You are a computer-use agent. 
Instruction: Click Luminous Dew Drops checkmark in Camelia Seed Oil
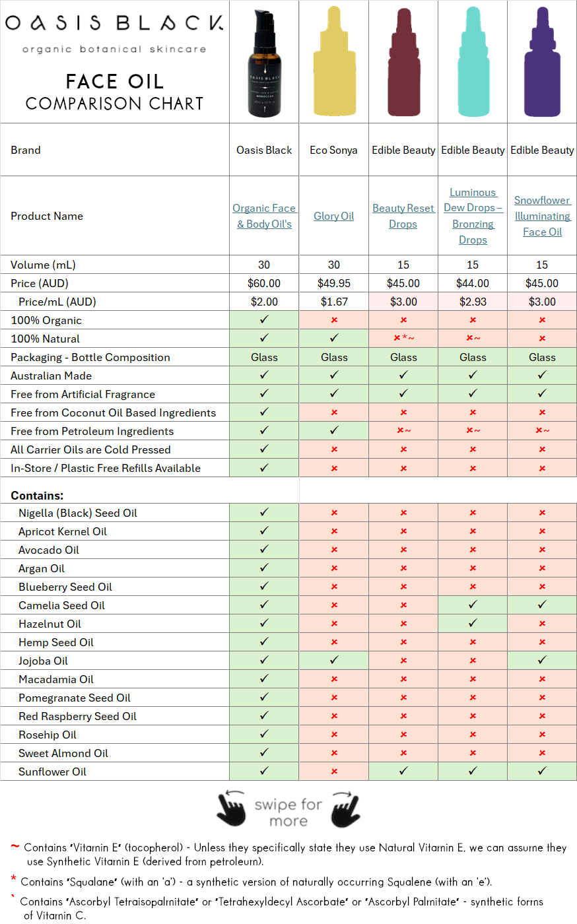click(473, 605)
